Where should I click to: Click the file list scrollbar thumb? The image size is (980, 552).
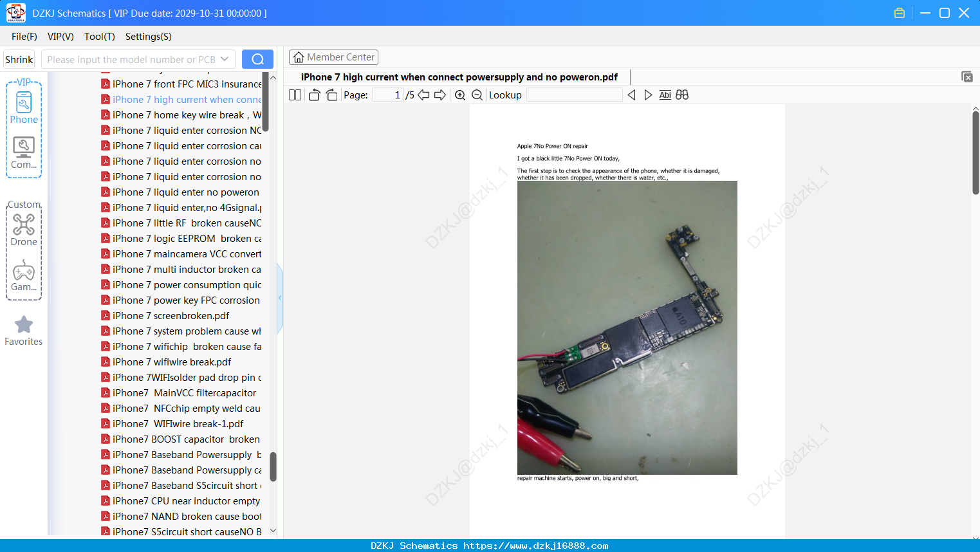tap(273, 466)
